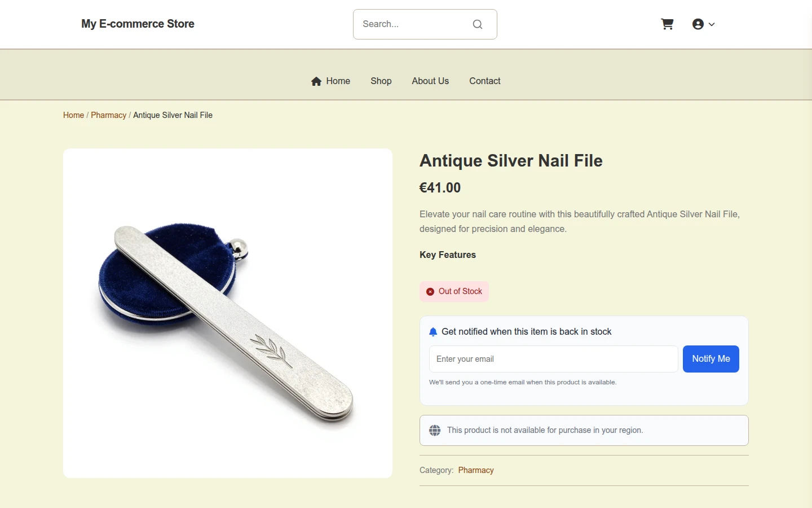Focus the Search input box
The image size is (812, 508).
tap(425, 24)
